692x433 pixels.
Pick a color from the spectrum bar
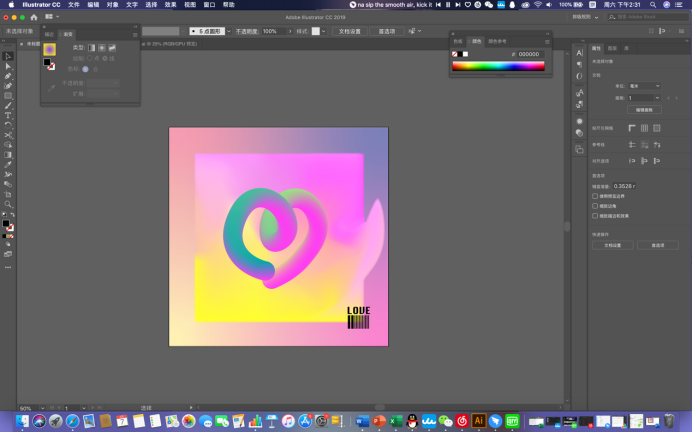pos(498,66)
